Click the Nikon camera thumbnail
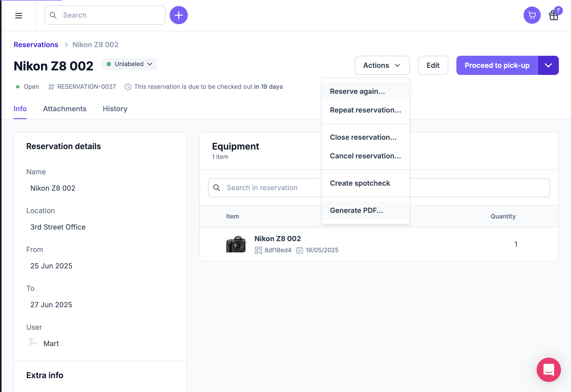Viewport: 571px width, 392px height. click(236, 244)
